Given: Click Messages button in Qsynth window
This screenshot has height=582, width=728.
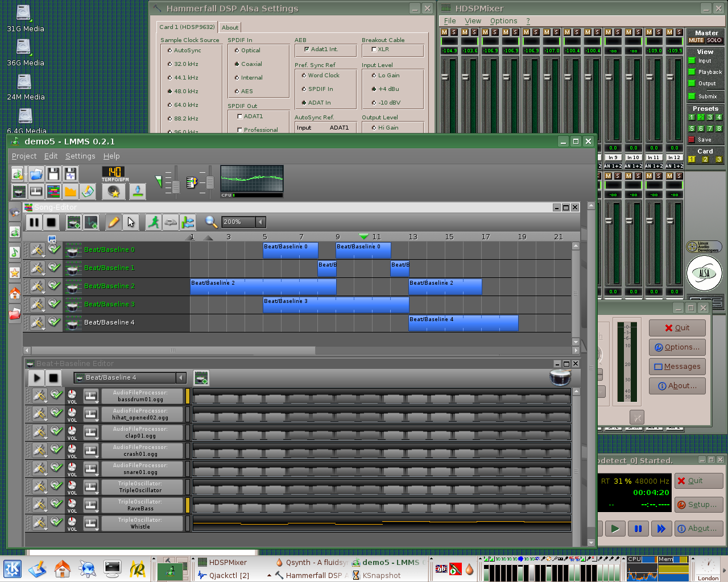Looking at the screenshot, I should click(677, 367).
